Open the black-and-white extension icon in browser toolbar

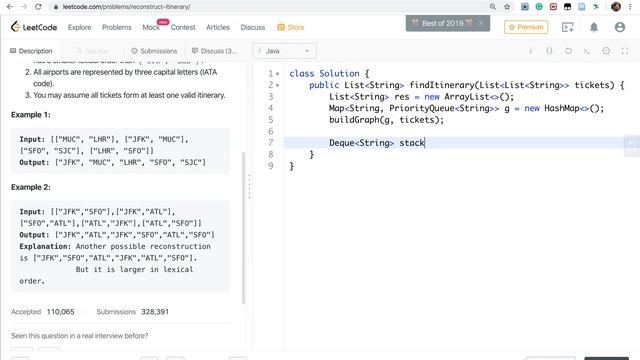click(567, 7)
